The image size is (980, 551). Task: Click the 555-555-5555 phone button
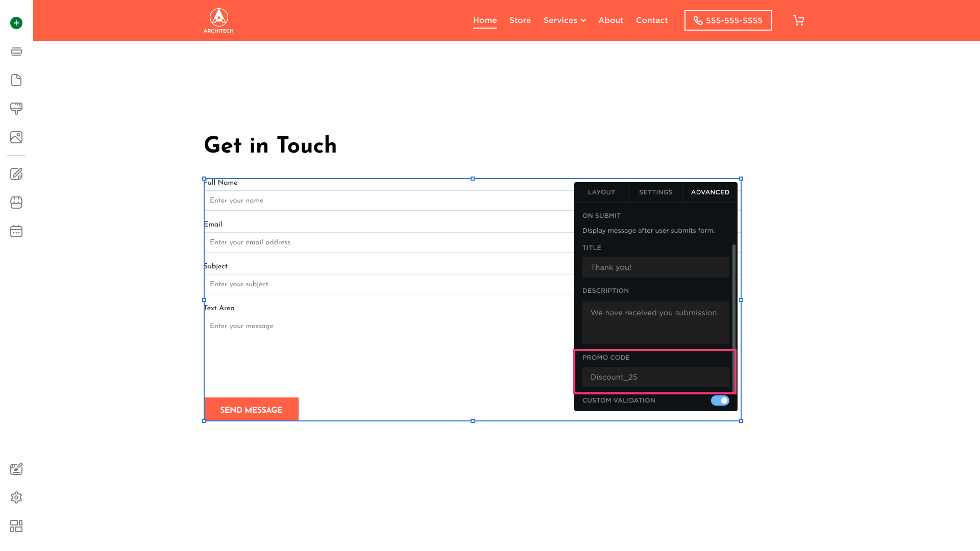point(728,20)
